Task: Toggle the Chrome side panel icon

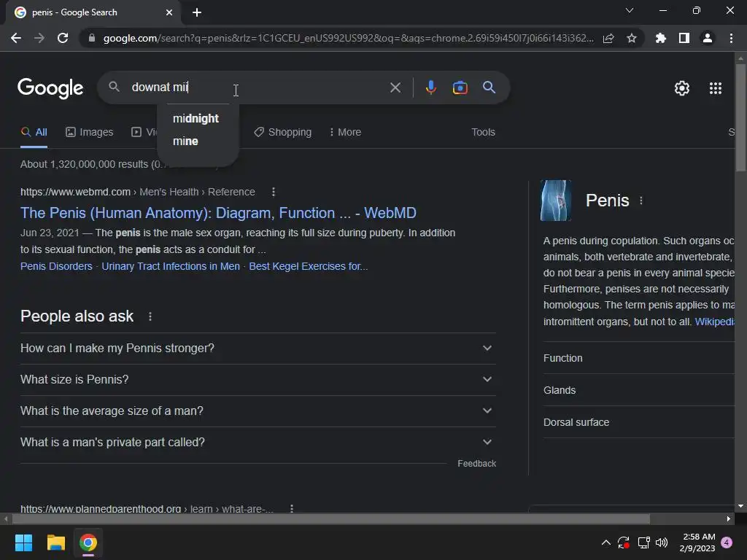Action: 684,38
